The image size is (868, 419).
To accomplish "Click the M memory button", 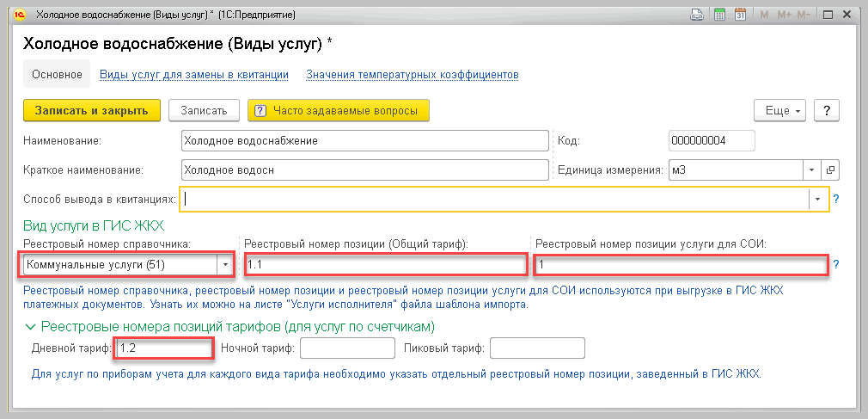I will [763, 15].
